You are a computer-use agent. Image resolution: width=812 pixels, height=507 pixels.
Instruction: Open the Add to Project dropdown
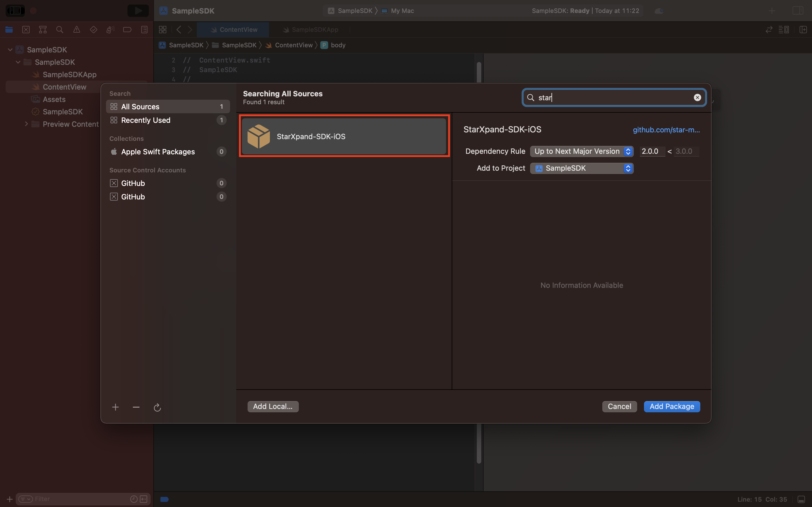(x=581, y=168)
